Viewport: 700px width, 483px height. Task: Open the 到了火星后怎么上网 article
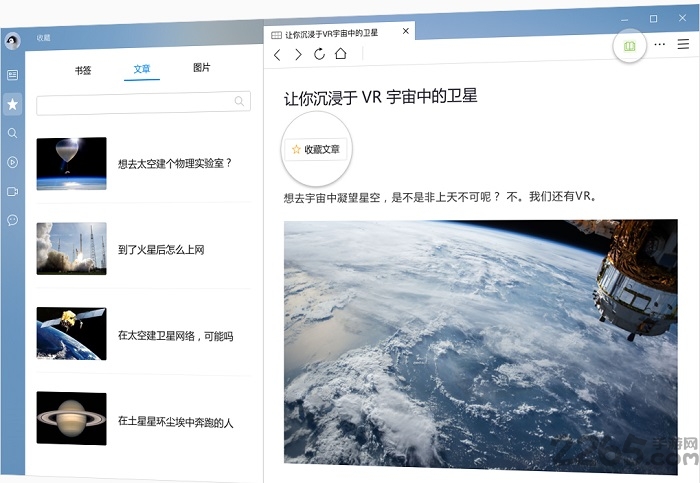coord(161,249)
